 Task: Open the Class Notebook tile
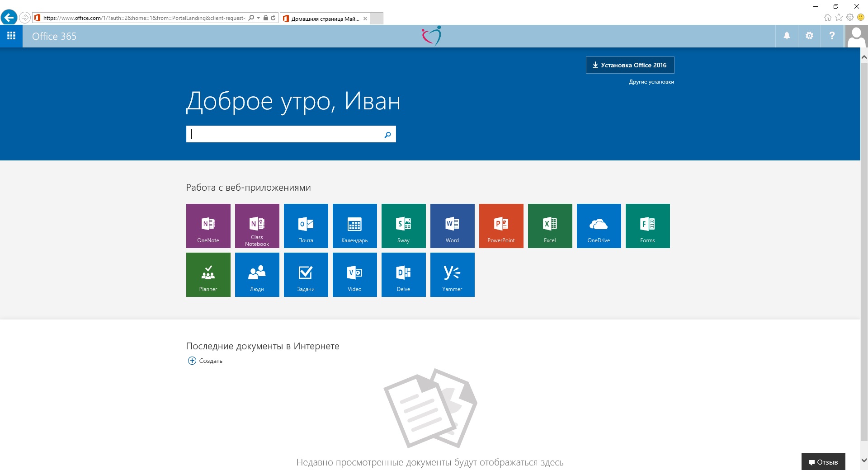pyautogui.click(x=257, y=226)
